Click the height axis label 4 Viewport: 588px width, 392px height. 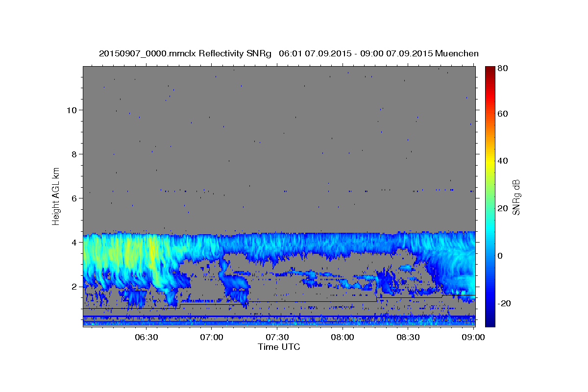pyautogui.click(x=74, y=242)
